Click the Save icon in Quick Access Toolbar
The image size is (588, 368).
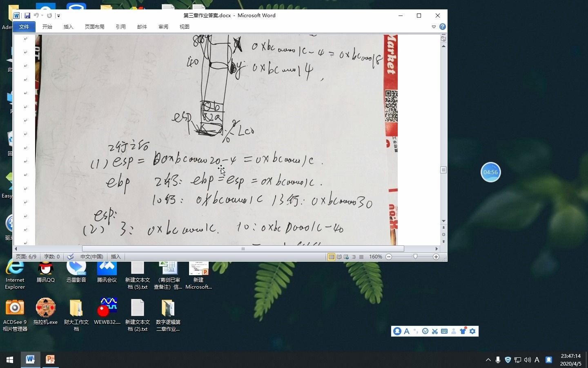point(27,16)
